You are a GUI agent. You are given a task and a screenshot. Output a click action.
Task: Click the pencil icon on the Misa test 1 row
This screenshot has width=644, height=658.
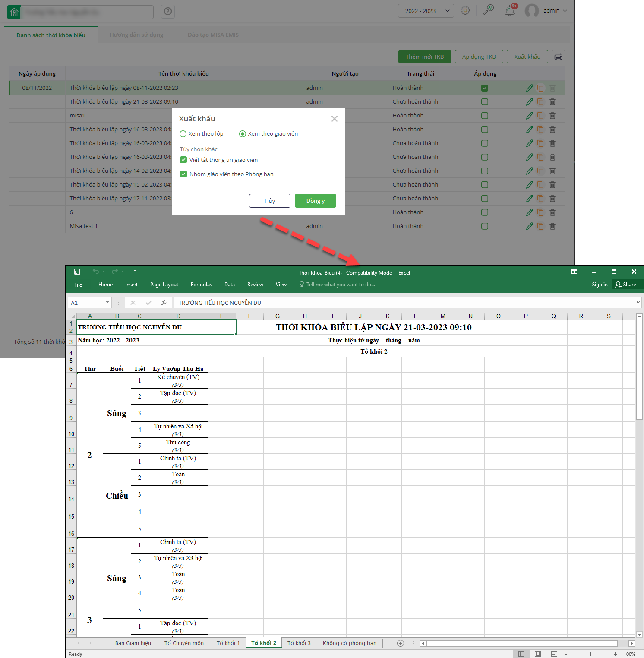click(530, 226)
